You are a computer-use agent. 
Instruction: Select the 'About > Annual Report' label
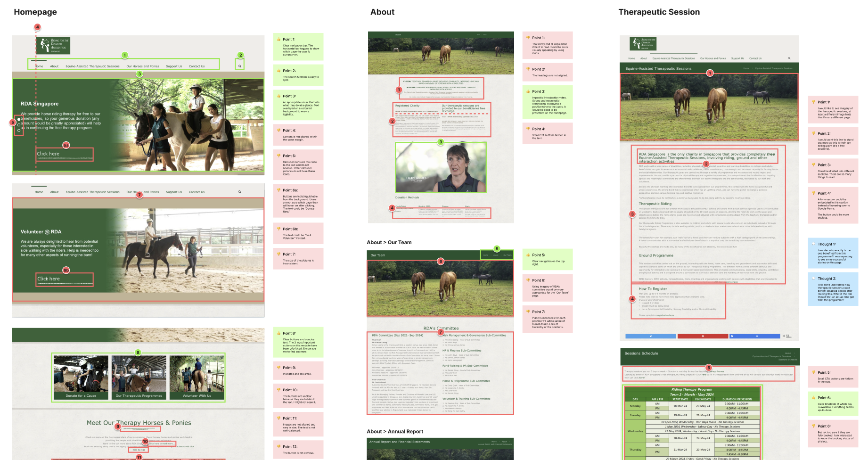click(x=395, y=431)
